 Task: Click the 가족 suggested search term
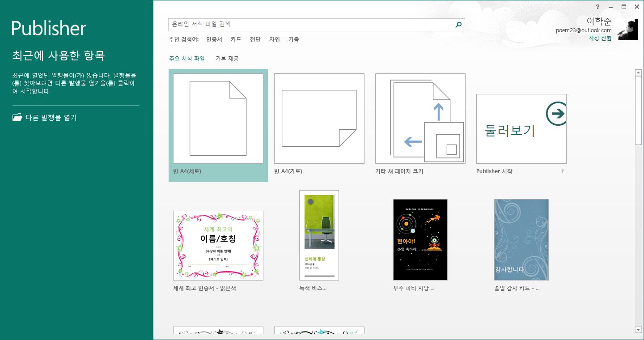point(294,39)
